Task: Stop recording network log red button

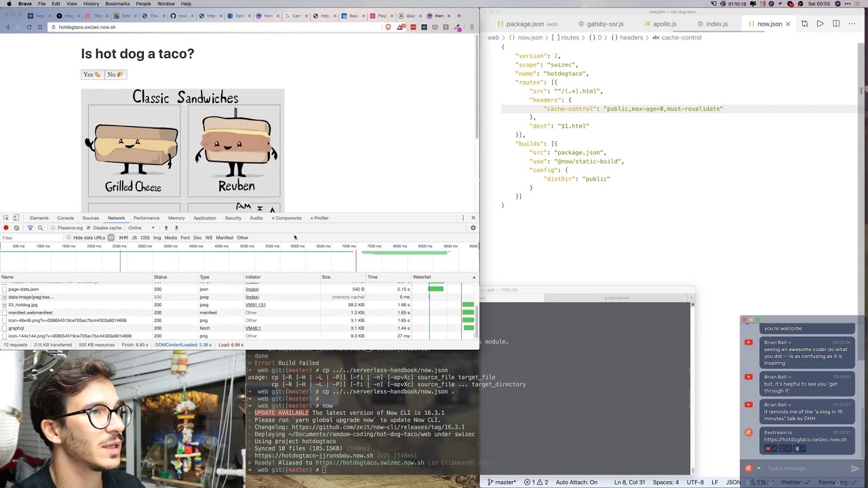Action: (x=6, y=228)
